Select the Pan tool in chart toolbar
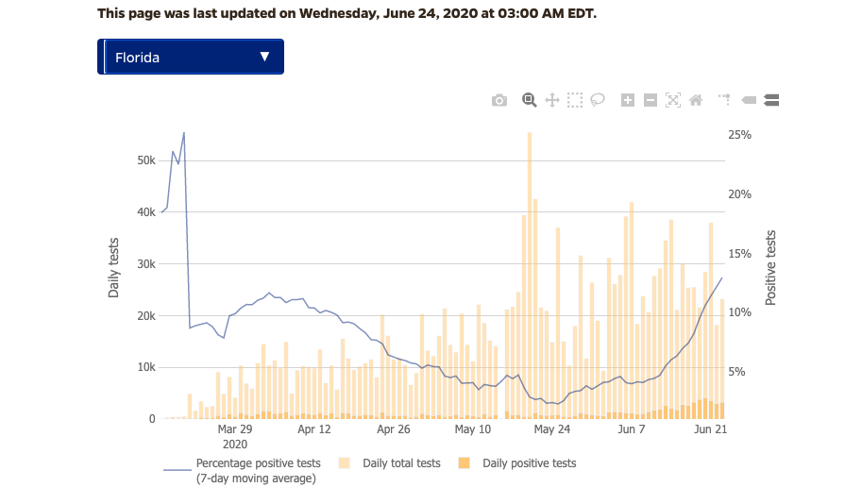 552,100
